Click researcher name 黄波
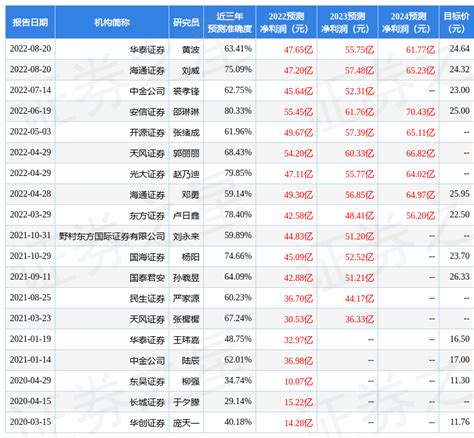The image size is (474, 438). click(x=190, y=50)
